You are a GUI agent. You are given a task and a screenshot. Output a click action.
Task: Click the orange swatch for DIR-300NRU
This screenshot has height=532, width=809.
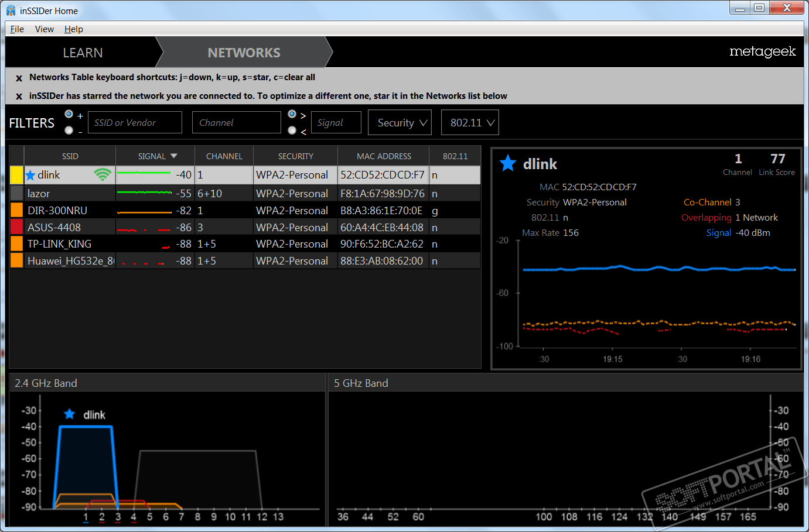click(x=16, y=210)
